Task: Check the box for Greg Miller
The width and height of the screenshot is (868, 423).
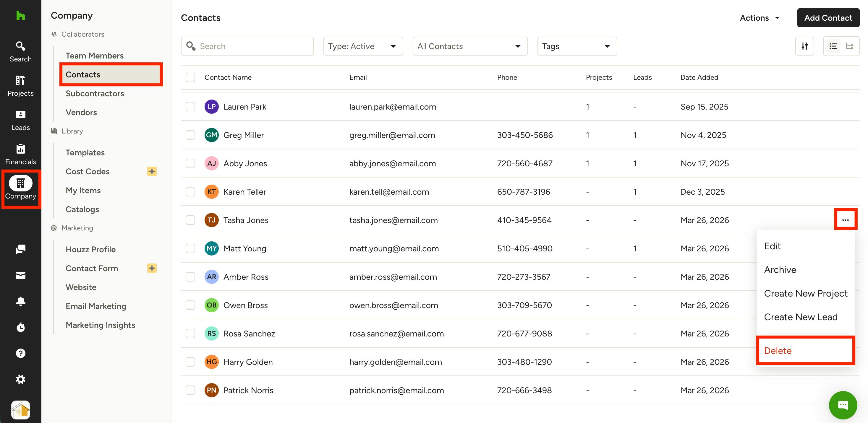Action: coord(190,135)
